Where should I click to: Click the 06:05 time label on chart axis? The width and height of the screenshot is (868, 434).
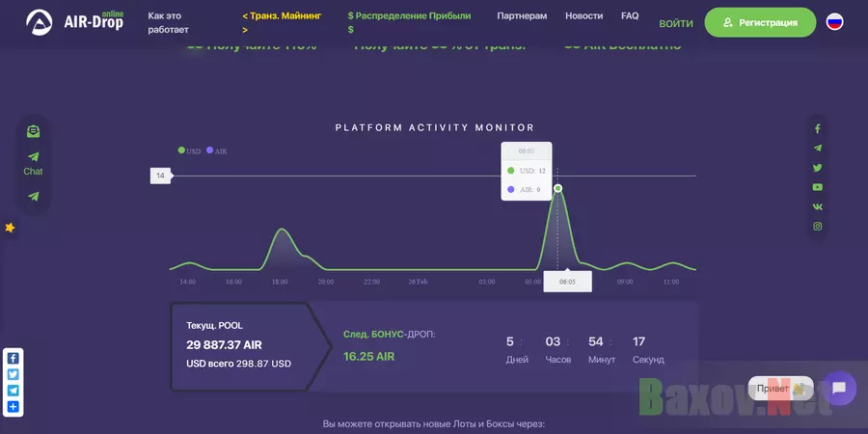tap(567, 282)
